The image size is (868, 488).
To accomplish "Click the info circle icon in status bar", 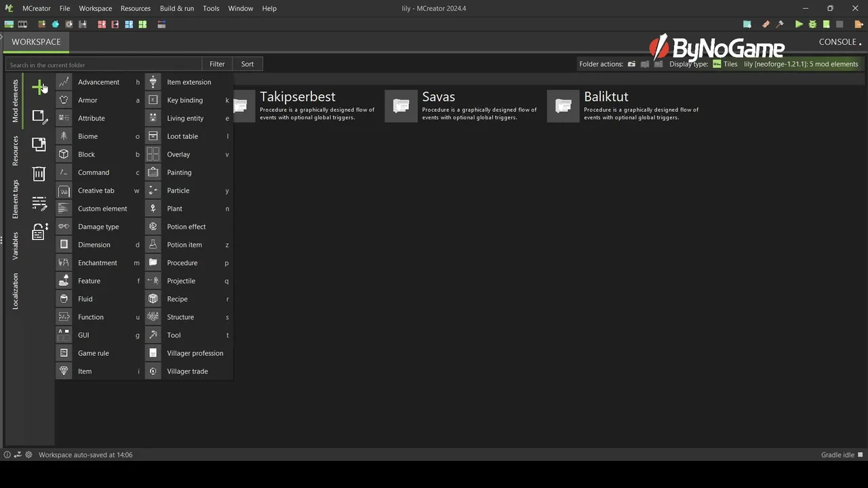I will point(7,455).
